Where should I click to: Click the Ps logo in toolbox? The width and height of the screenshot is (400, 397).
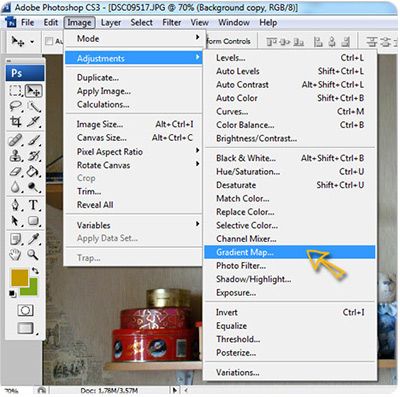click(x=25, y=73)
